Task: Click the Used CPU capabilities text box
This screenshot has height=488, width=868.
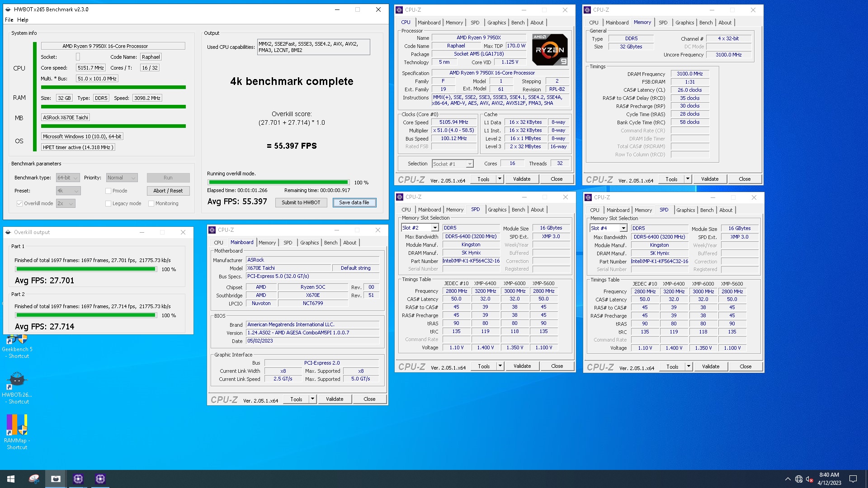Action: coord(313,47)
